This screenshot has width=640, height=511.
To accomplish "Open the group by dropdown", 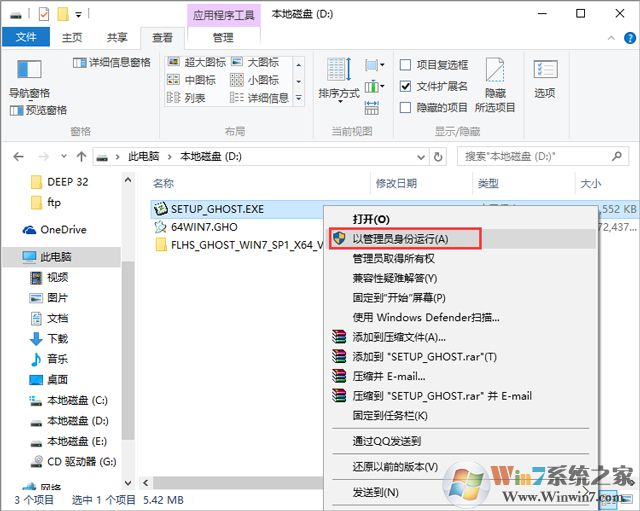I will [x=374, y=65].
